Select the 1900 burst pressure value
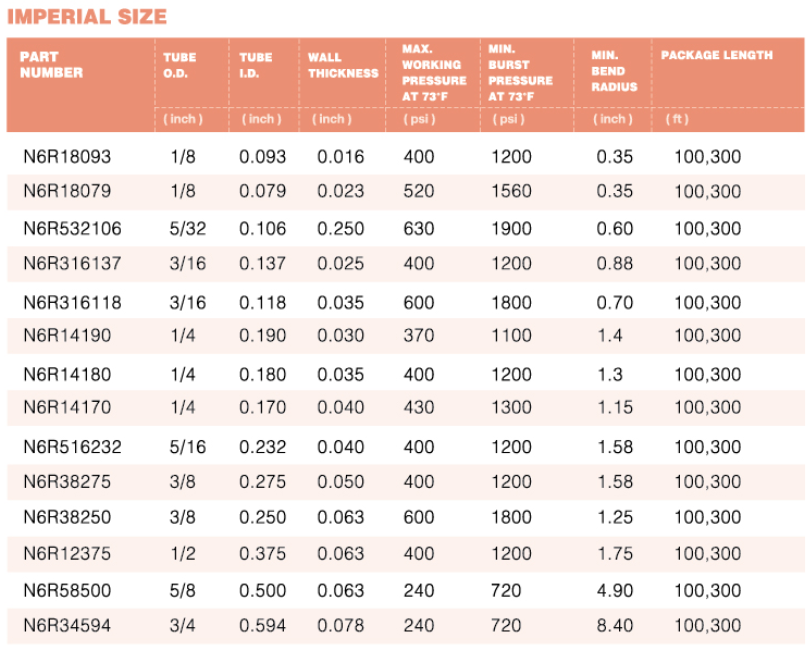 coord(511,229)
